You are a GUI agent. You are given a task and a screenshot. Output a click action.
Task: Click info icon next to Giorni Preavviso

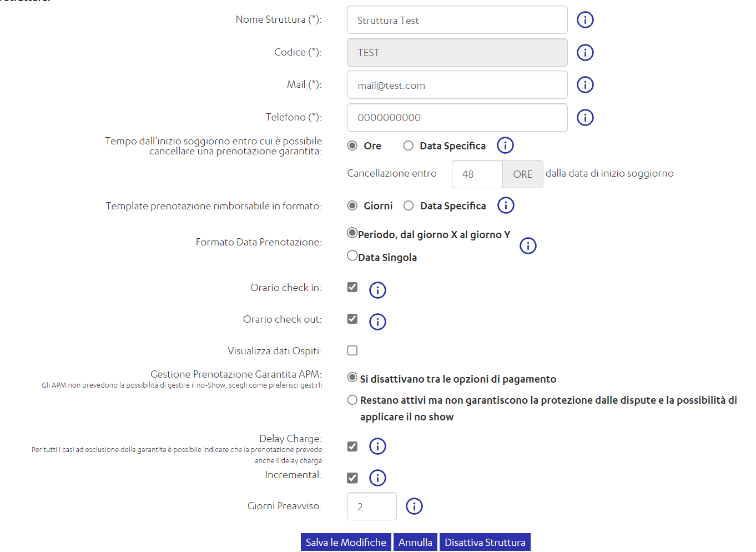[414, 506]
